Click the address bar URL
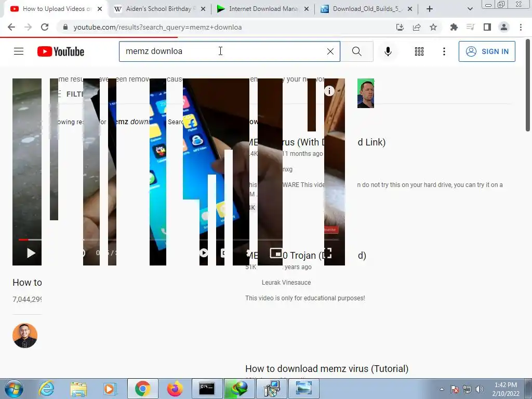Viewport: 532px width, 399px height. 157,27
